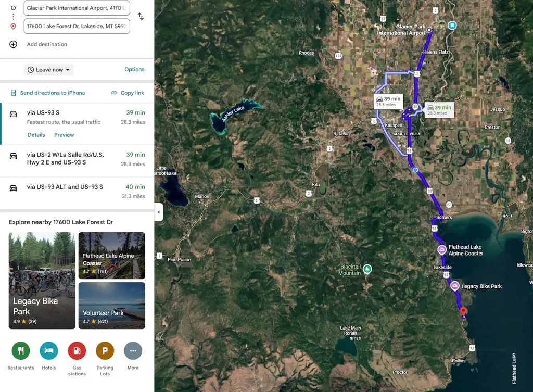Click the clock icon in Leave now
The width and height of the screenshot is (533, 392).
click(x=31, y=70)
